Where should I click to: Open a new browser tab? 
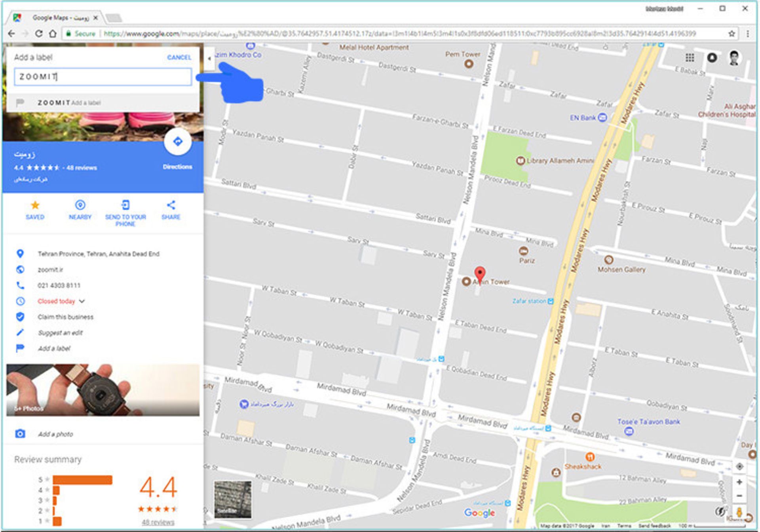pyautogui.click(x=114, y=18)
